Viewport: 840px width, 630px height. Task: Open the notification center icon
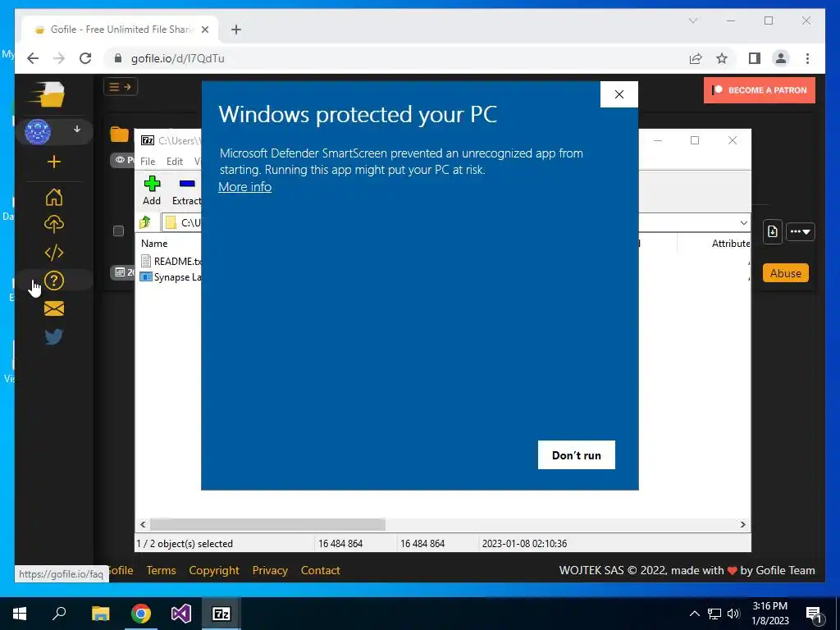point(815,614)
